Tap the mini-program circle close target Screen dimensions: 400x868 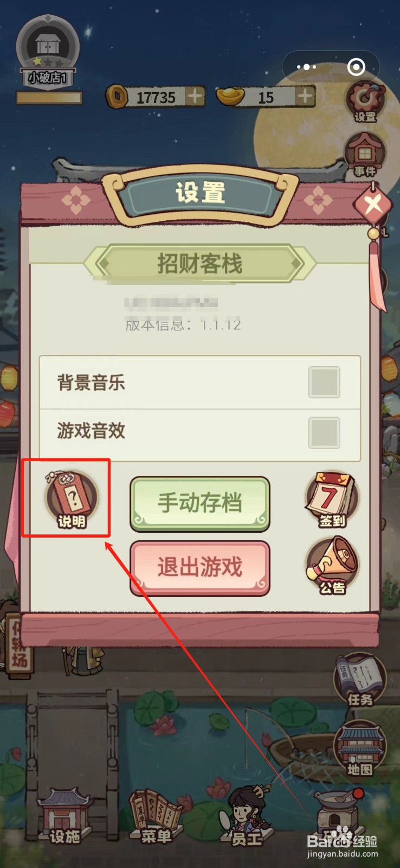(x=356, y=67)
